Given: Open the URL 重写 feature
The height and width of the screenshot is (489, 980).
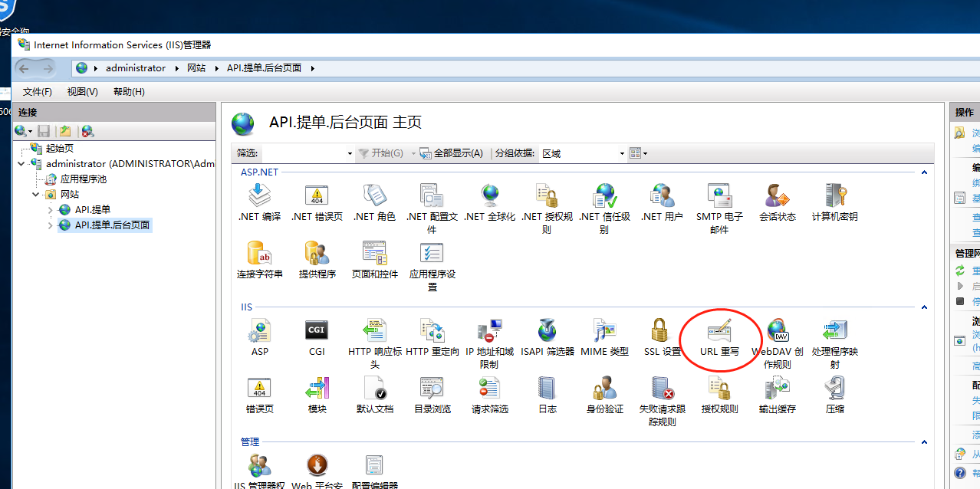Looking at the screenshot, I should 719,337.
